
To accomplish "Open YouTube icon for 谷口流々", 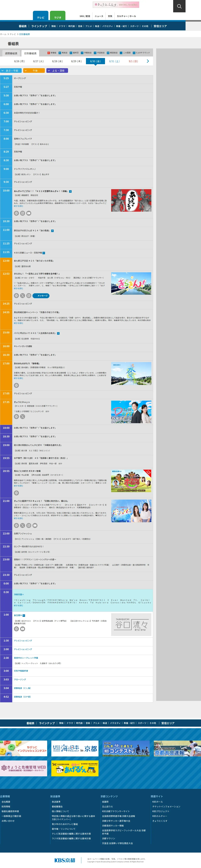I will point(22,629).
